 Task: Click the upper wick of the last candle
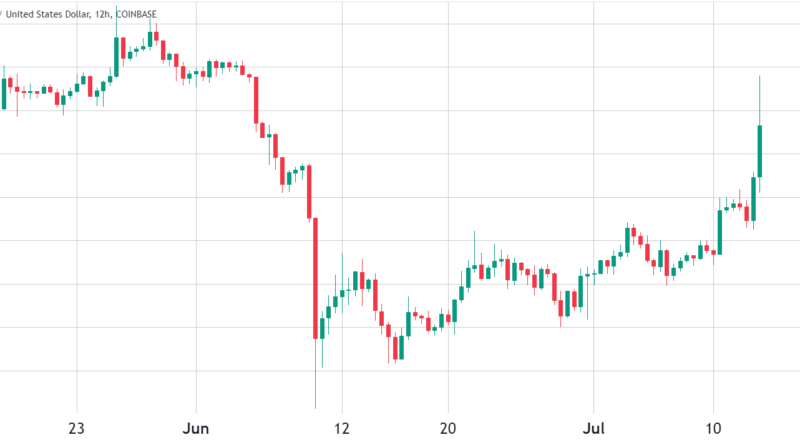(x=761, y=100)
